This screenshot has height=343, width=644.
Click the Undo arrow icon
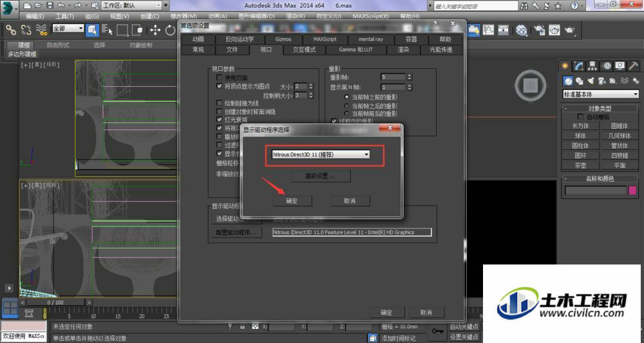click(x=61, y=5)
